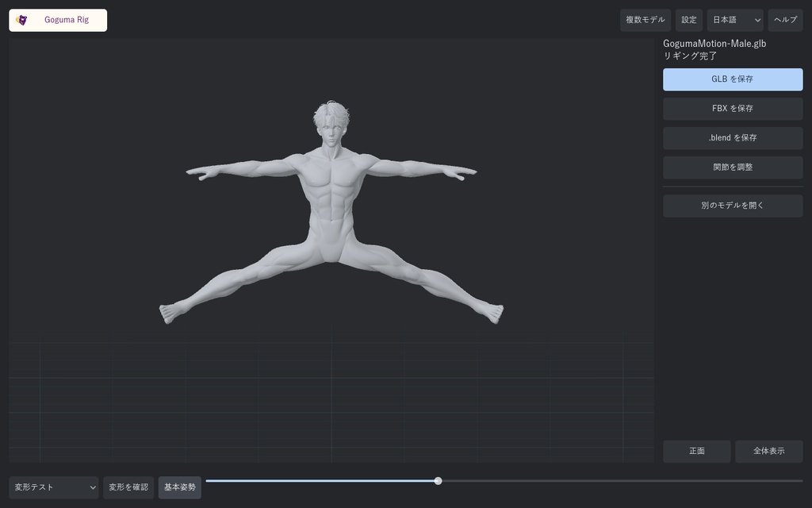The image size is (812, 508).
Task: Click the deformation slider handle
Action: [x=438, y=481]
